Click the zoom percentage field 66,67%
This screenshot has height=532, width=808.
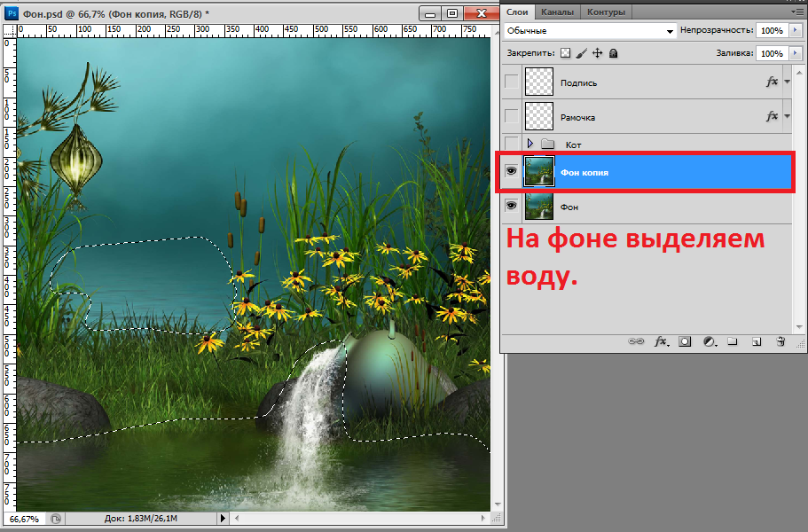pyautogui.click(x=24, y=519)
